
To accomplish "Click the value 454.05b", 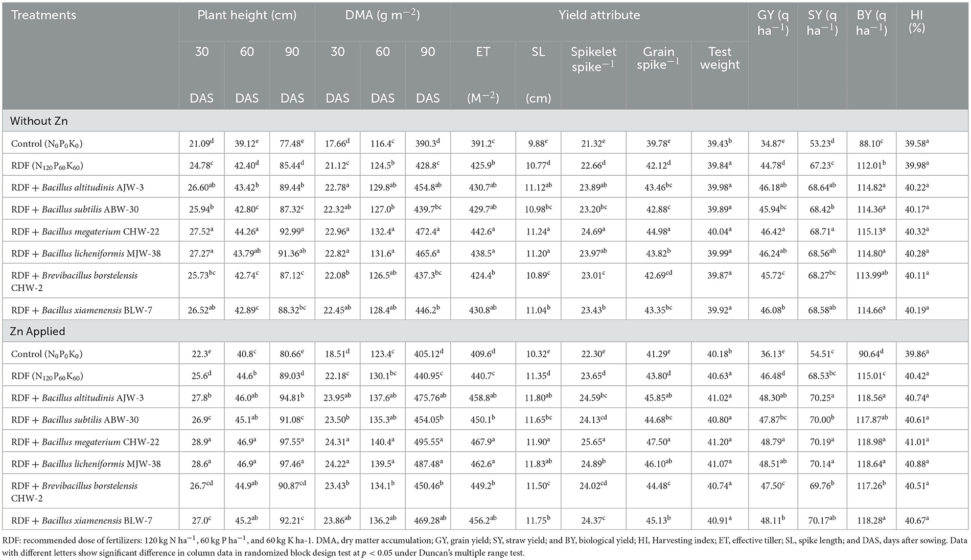I will click(427, 419).
